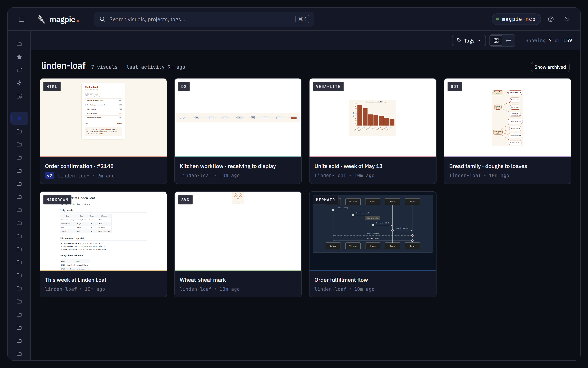588x368 pixels.
Task: Click title "This week at Linden Loaf"
Action: 76,280
